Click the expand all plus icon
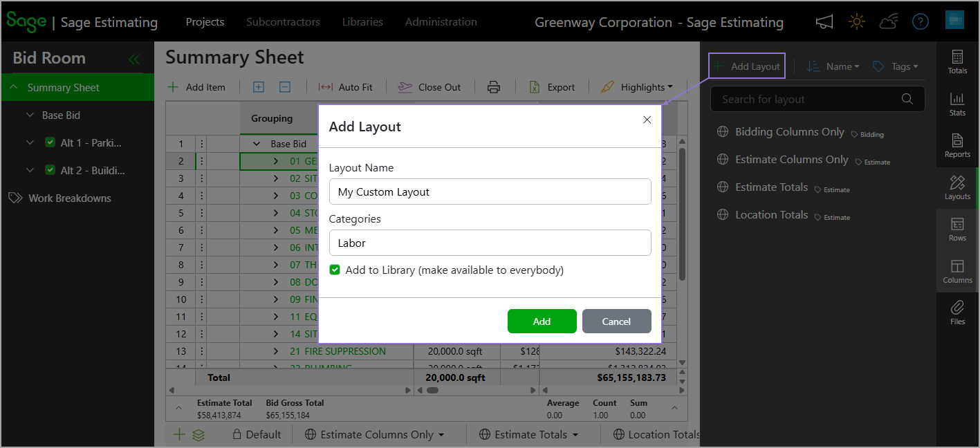The width and height of the screenshot is (980, 448). coord(259,87)
